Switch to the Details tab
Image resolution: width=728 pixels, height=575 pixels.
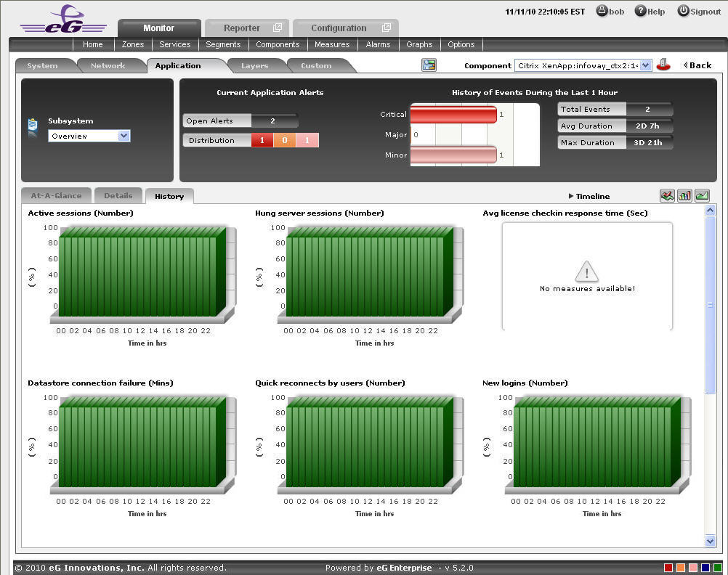point(118,196)
